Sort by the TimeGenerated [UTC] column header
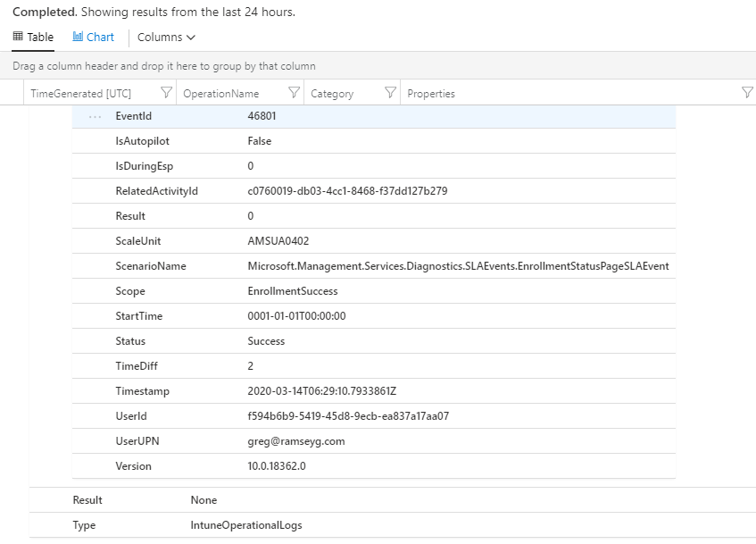This screenshot has height=544, width=756. coord(80,94)
